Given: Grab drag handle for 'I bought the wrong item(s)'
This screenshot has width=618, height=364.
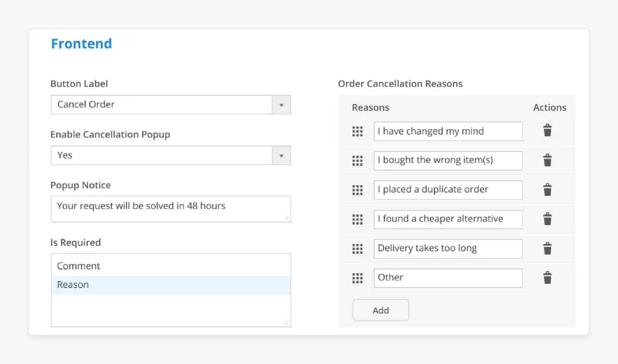Looking at the screenshot, I should (x=358, y=161).
